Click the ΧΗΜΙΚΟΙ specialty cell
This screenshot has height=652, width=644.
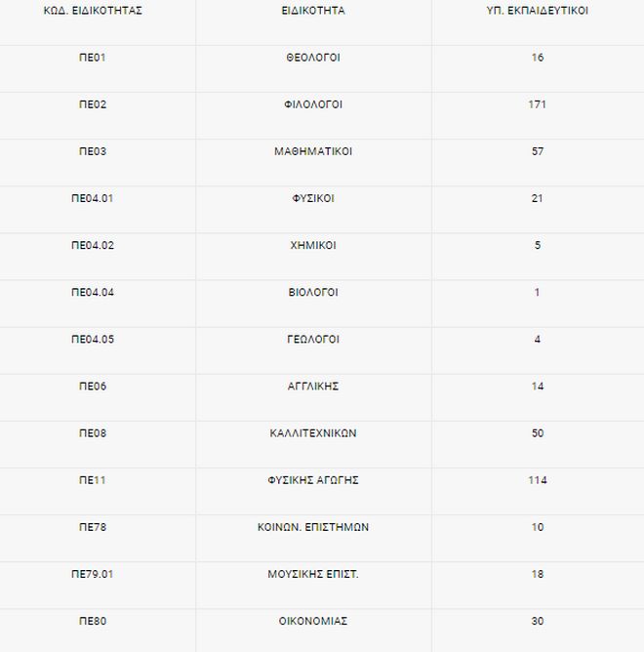[313, 245]
